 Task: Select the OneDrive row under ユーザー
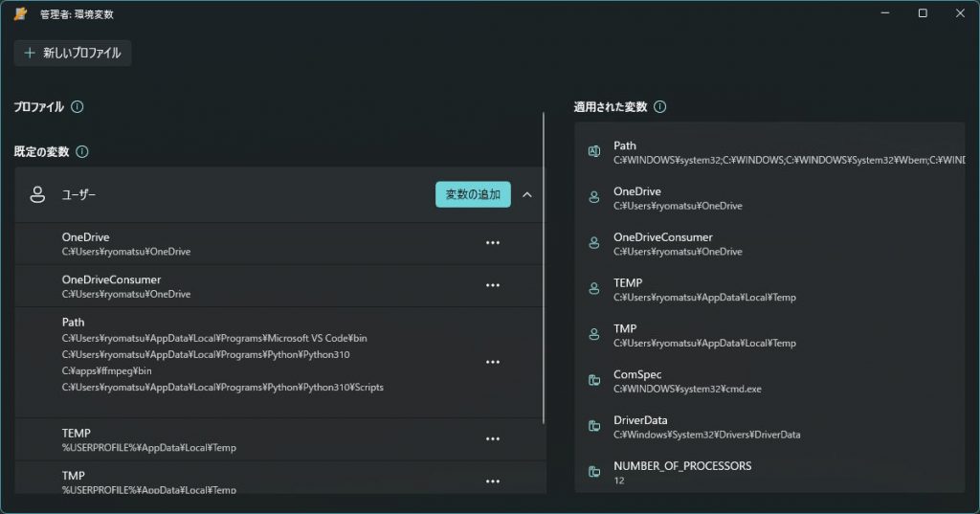279,244
